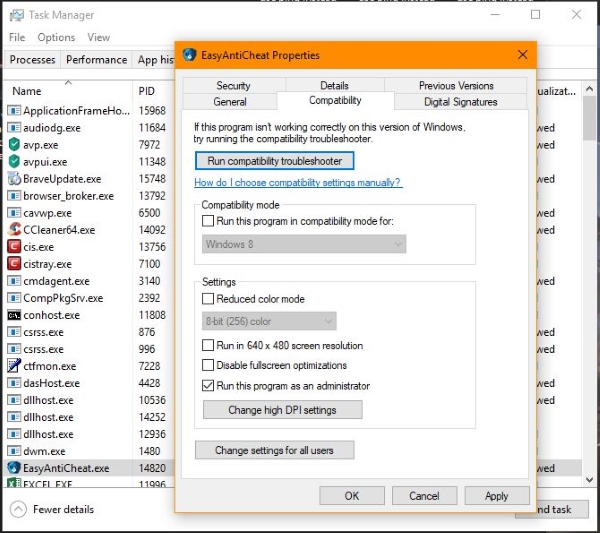Select the Compatibility tab
Viewport: 600px width, 533px height.
[x=335, y=101]
